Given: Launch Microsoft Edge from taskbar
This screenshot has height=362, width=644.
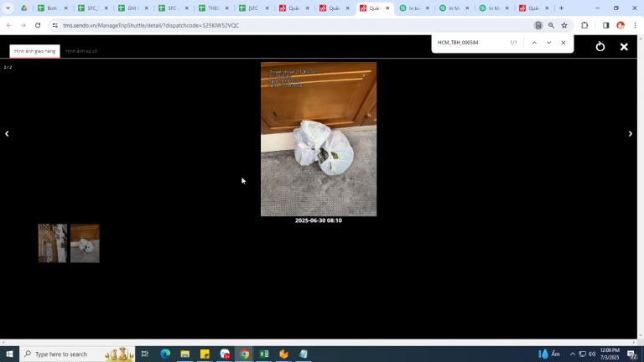Looking at the screenshot, I should [x=165, y=354].
